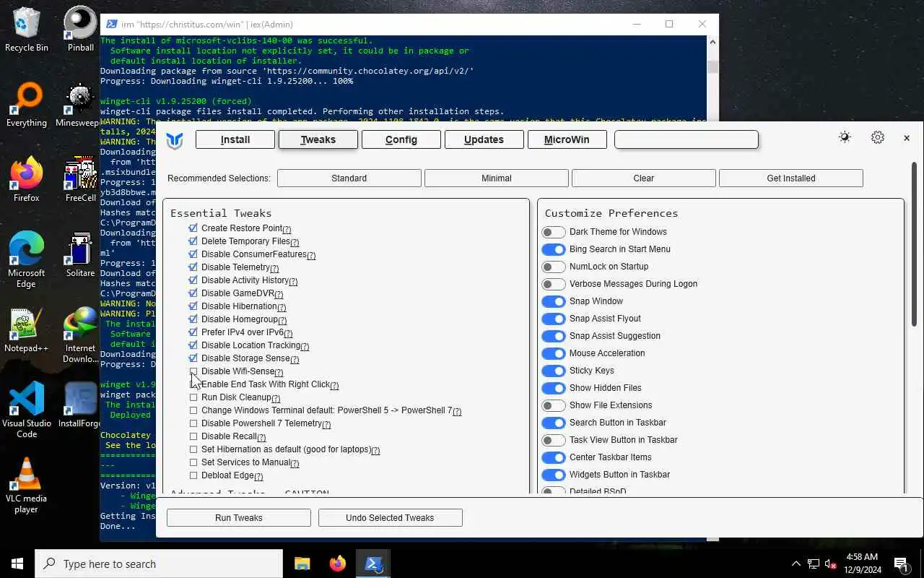Click the WinUtil vertical scrollbar
The width and height of the screenshot is (924, 578).
[915, 244]
